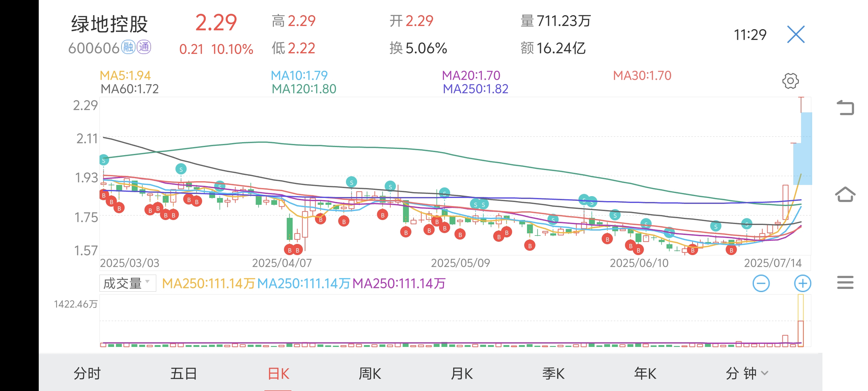Tap the MA60:1.72 indicator label

point(129,89)
